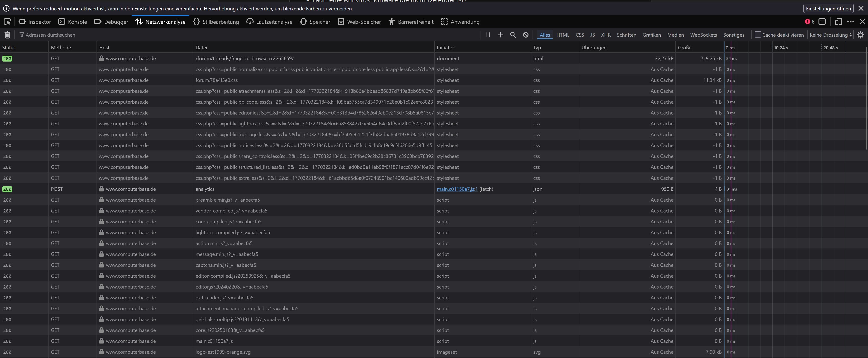The width and height of the screenshot is (868, 358).
Task: Open the dock position selector icon
Action: (x=822, y=21)
